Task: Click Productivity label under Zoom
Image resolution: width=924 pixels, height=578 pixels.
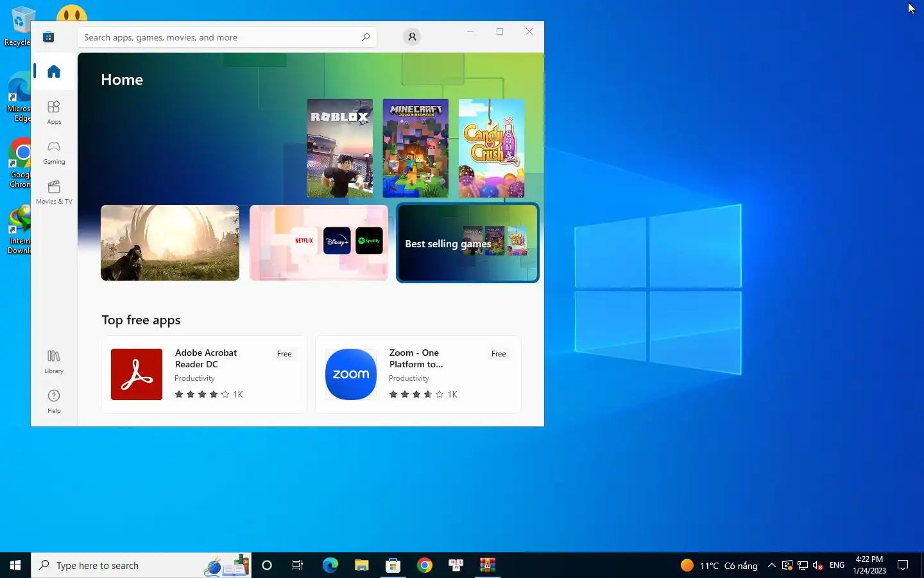Action: pos(409,378)
